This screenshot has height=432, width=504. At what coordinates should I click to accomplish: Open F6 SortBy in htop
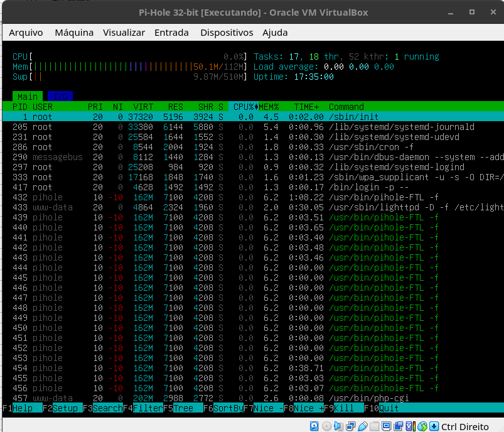pyautogui.click(x=223, y=408)
